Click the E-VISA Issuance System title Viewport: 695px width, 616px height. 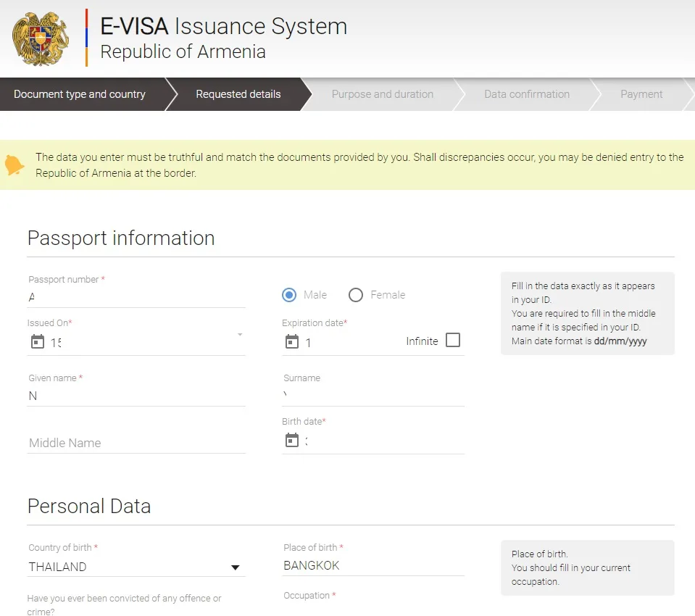click(223, 26)
